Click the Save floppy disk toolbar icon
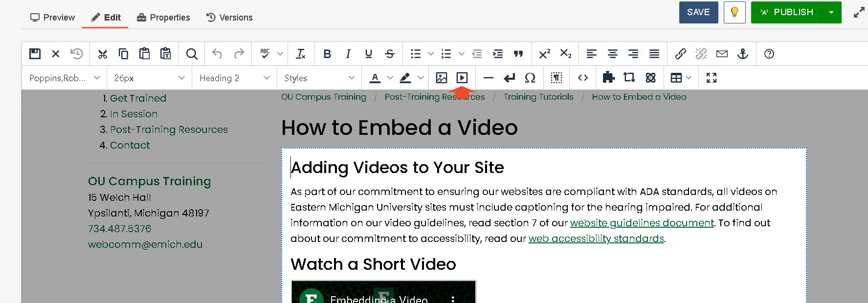Screen dimensions: 868x303 click(35, 54)
